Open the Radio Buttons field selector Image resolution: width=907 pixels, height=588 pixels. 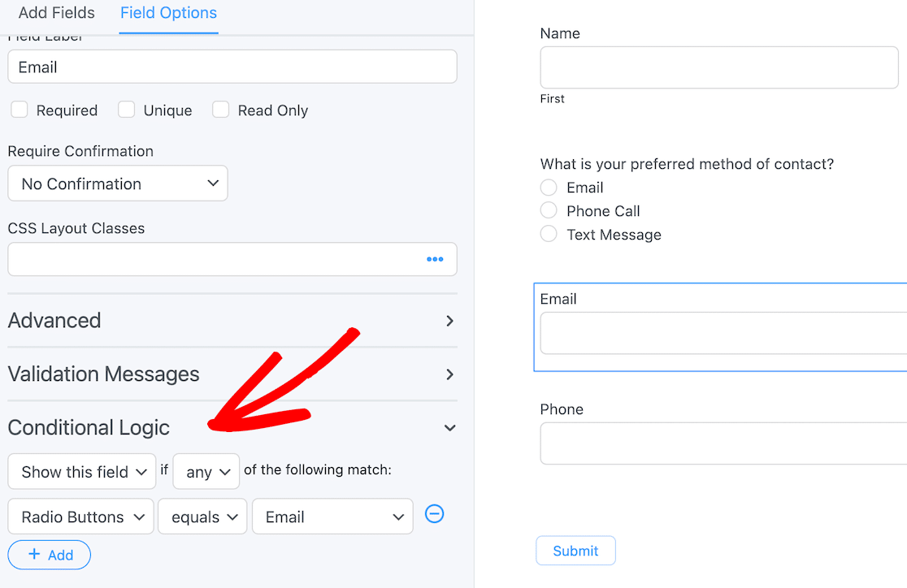coord(81,517)
